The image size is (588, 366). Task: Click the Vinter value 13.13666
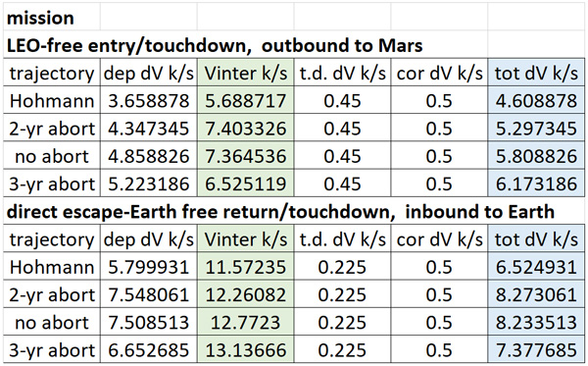246,350
